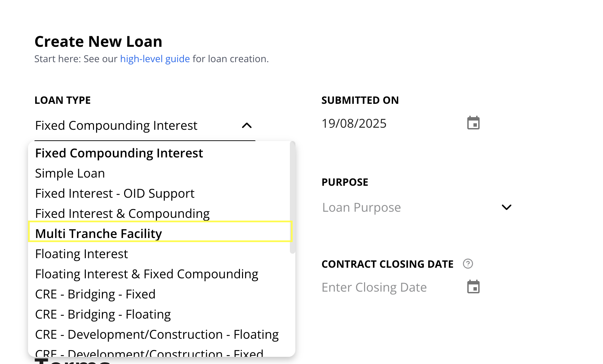Open the high-level guide link
This screenshot has width=603, height=364.
155,59
